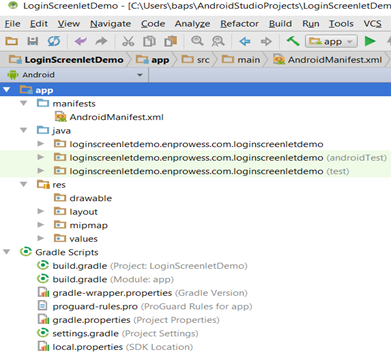Click the main breadcrumb
Viewport: 391px width, 360px height.
click(x=241, y=60)
